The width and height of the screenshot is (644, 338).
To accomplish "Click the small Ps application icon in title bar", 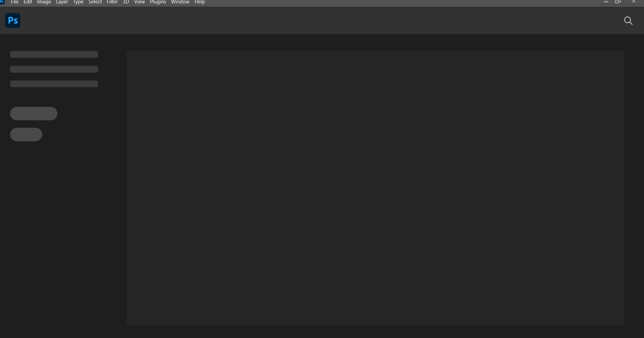I will tap(2, 2).
